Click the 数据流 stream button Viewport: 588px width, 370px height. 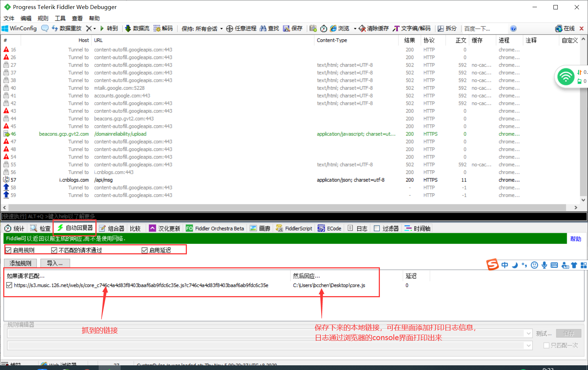pyautogui.click(x=137, y=28)
